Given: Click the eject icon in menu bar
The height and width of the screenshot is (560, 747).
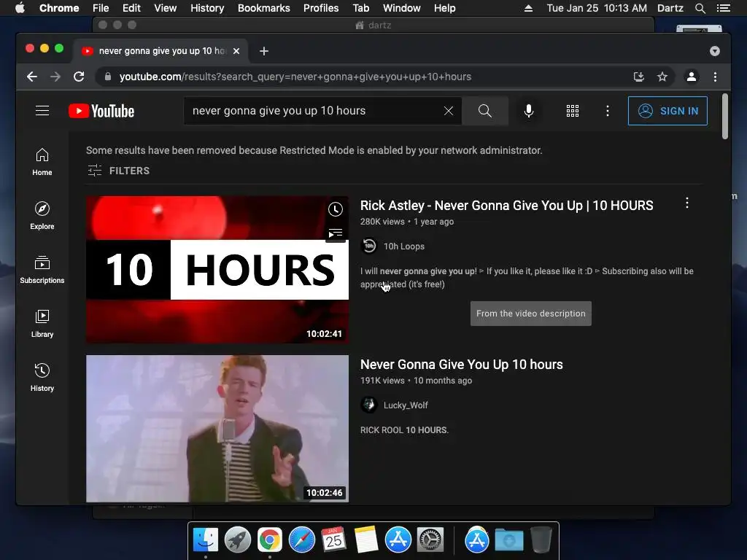Looking at the screenshot, I should tap(528, 8).
